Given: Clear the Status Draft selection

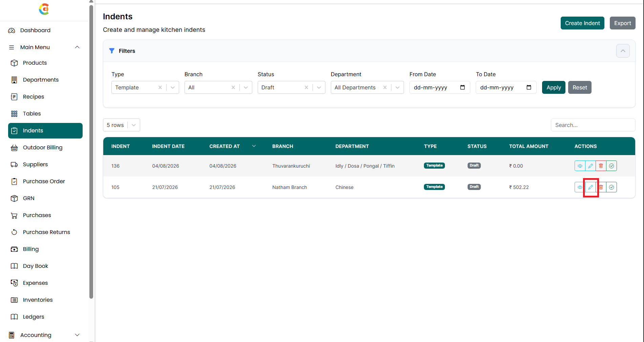Looking at the screenshot, I should click(x=306, y=87).
